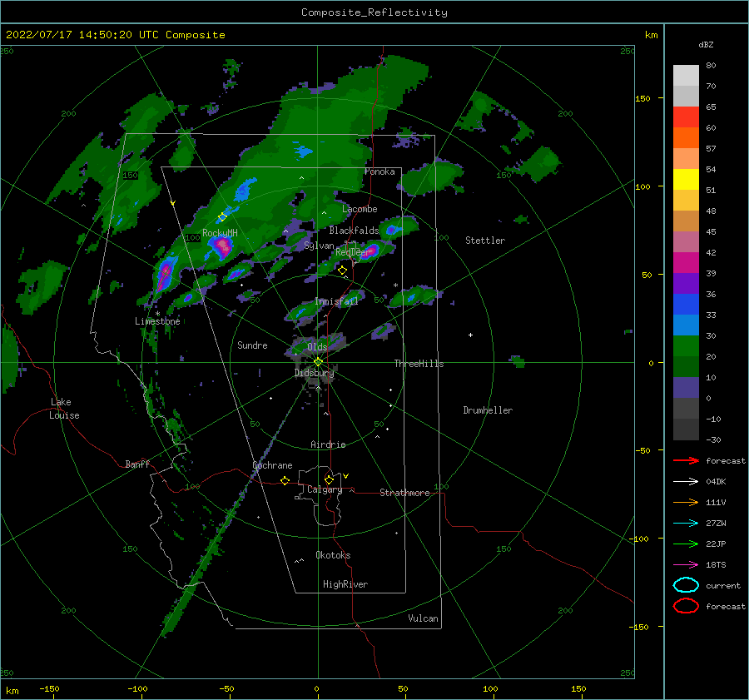Screen dimensions: 749x700
Task: Select the light blue 33 dBZ swatch
Action: point(686,325)
